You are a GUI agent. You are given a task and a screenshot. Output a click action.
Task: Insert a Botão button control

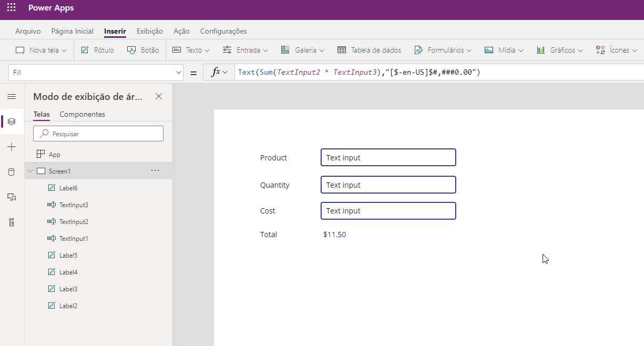point(143,50)
